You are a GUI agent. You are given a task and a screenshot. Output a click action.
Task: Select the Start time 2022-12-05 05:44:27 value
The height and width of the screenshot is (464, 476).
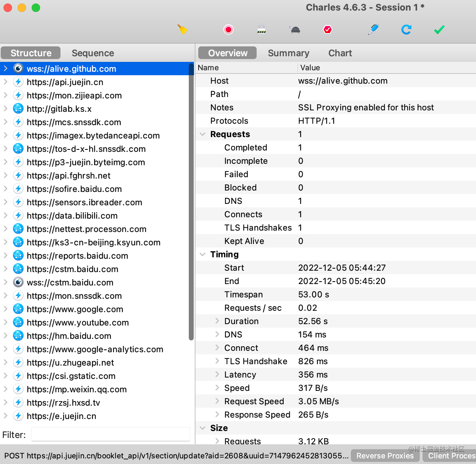(x=342, y=268)
